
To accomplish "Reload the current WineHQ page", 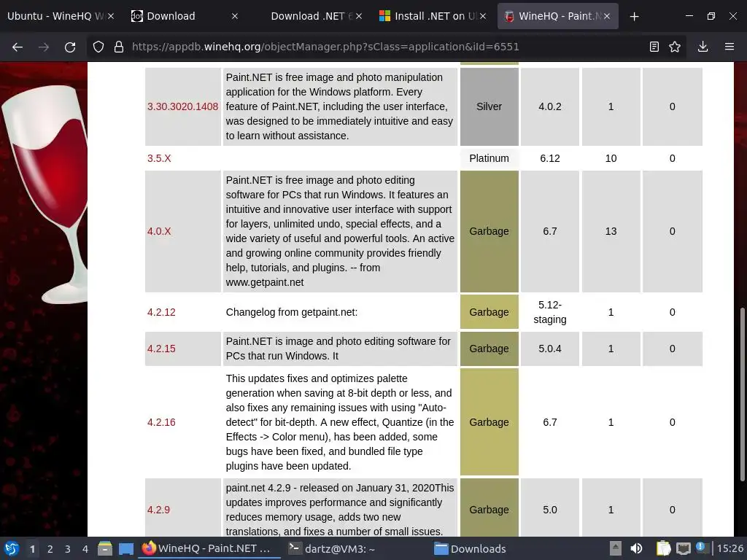I will (70, 47).
